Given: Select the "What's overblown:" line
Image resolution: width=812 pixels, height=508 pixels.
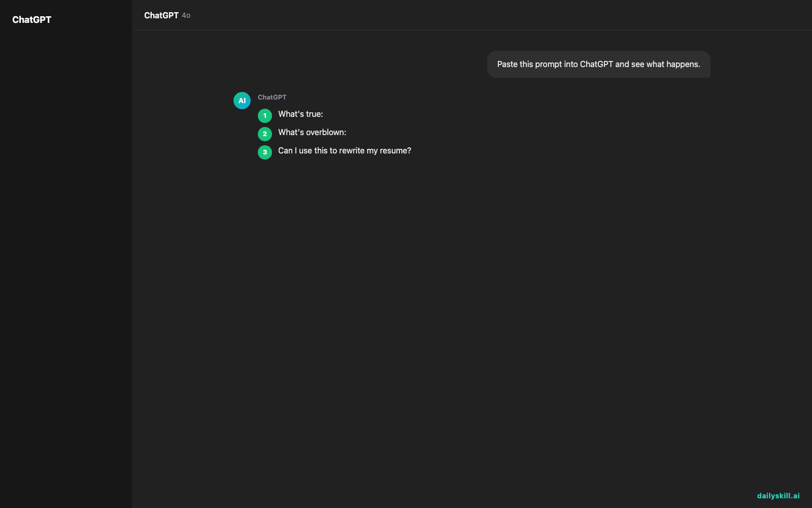Looking at the screenshot, I should [x=312, y=133].
